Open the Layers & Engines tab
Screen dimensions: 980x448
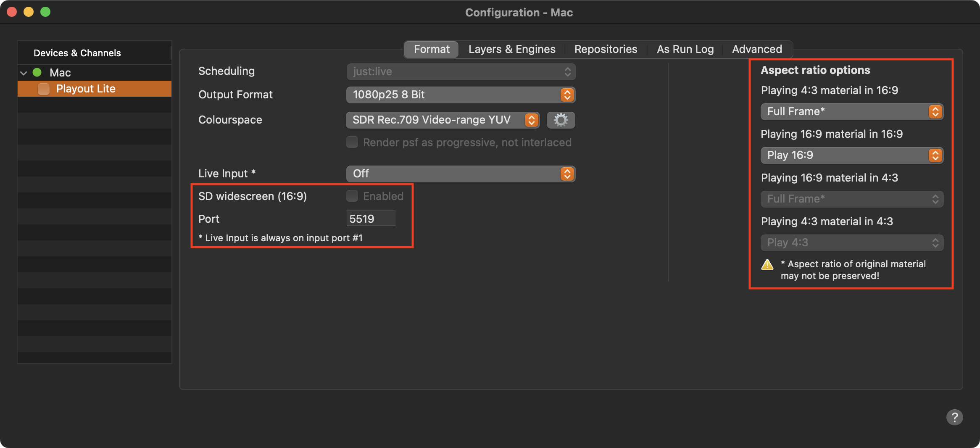512,49
